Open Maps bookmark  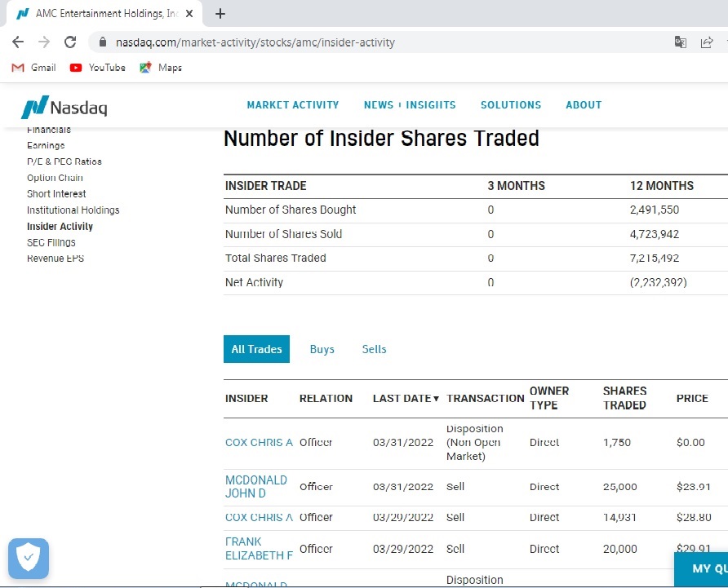(x=161, y=68)
